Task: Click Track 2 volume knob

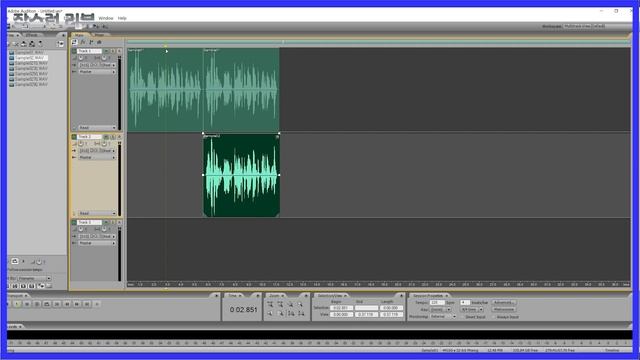Action: tap(80, 144)
